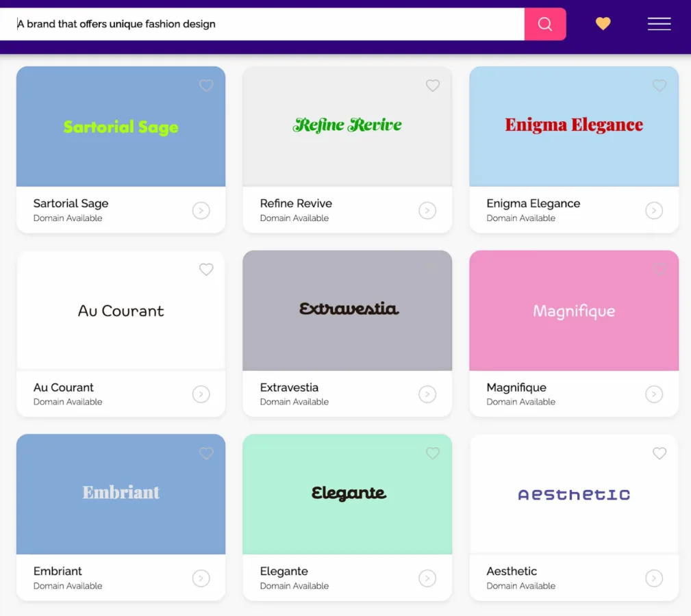Image resolution: width=691 pixels, height=616 pixels.
Task: Favorite the Refine Revive card
Action: coord(433,85)
